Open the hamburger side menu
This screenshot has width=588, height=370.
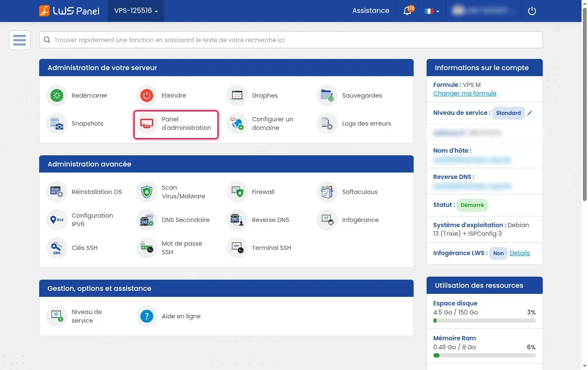(x=20, y=40)
